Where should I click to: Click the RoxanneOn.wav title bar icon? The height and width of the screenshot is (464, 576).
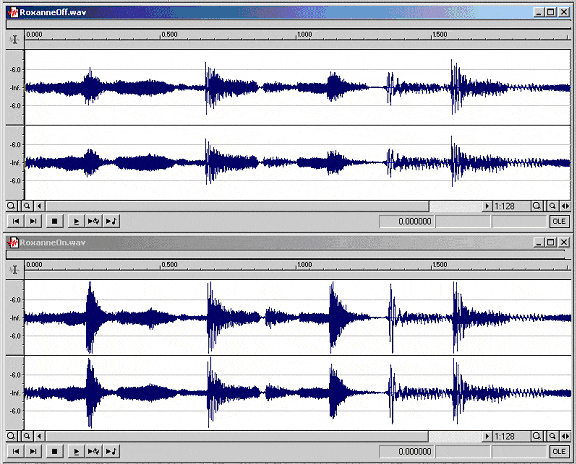[x=13, y=242]
